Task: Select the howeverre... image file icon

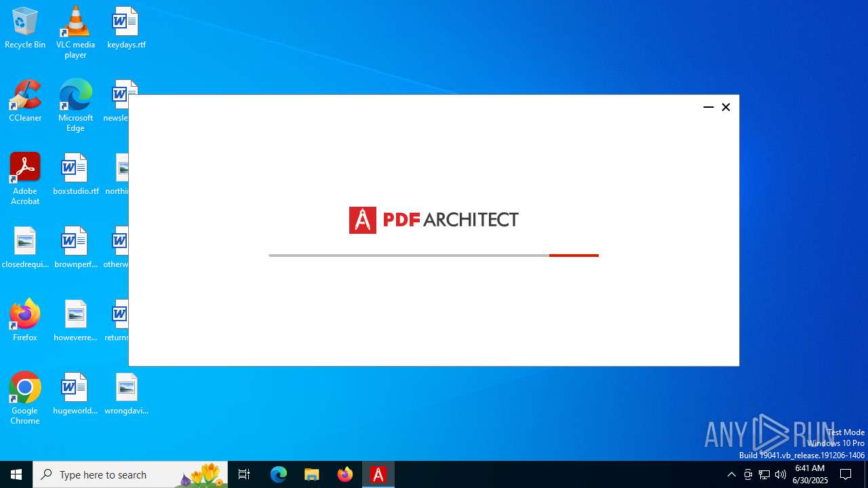Action: [x=75, y=321]
